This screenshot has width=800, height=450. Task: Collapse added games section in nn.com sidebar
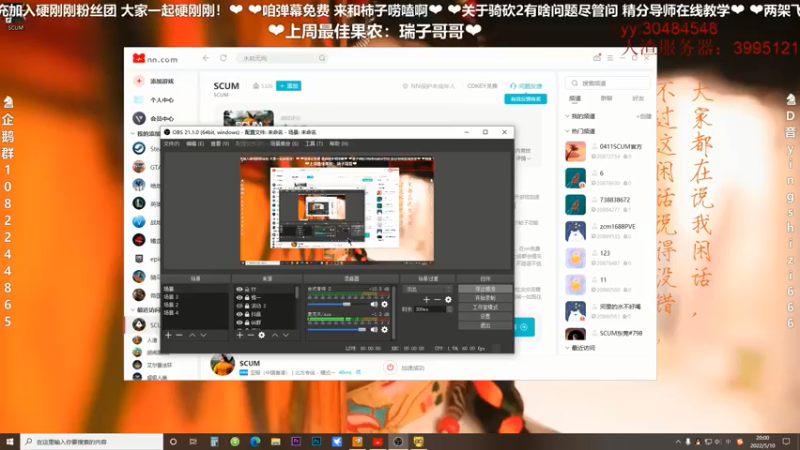coord(133,134)
